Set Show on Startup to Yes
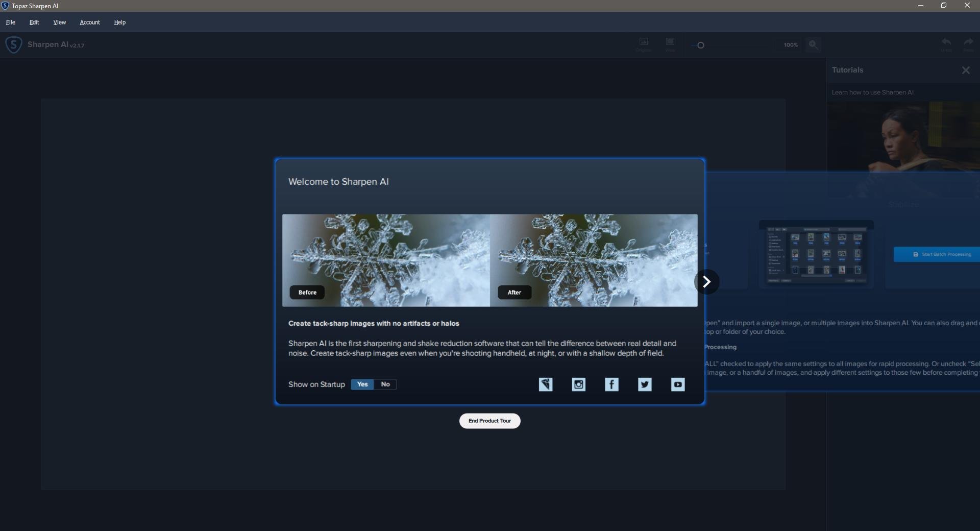Screen dimensions: 980x531 tap(362, 384)
